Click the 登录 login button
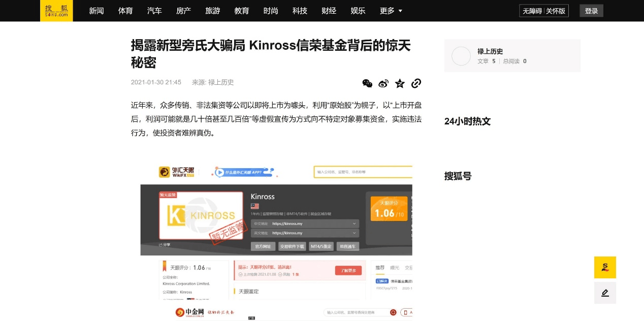The height and width of the screenshot is (321, 644). pyautogui.click(x=591, y=11)
